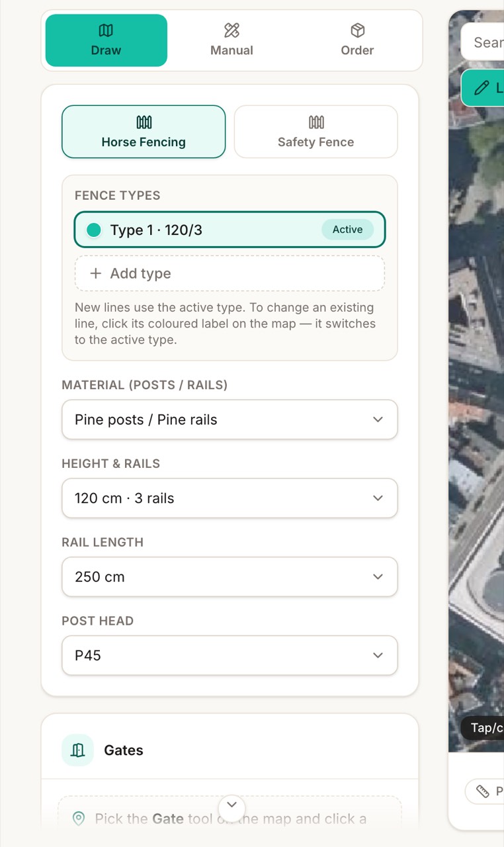
Task: Open the Height & Rails dropdown
Action: [230, 498]
